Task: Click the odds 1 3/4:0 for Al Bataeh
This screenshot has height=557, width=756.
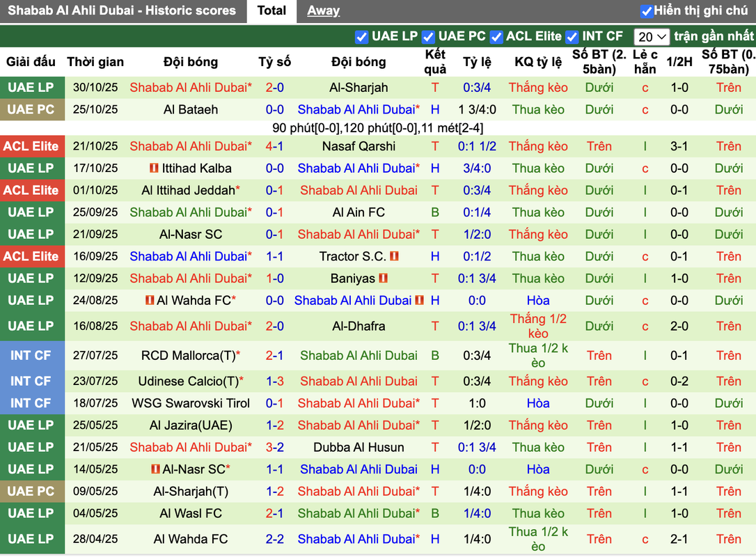Action: [477, 109]
